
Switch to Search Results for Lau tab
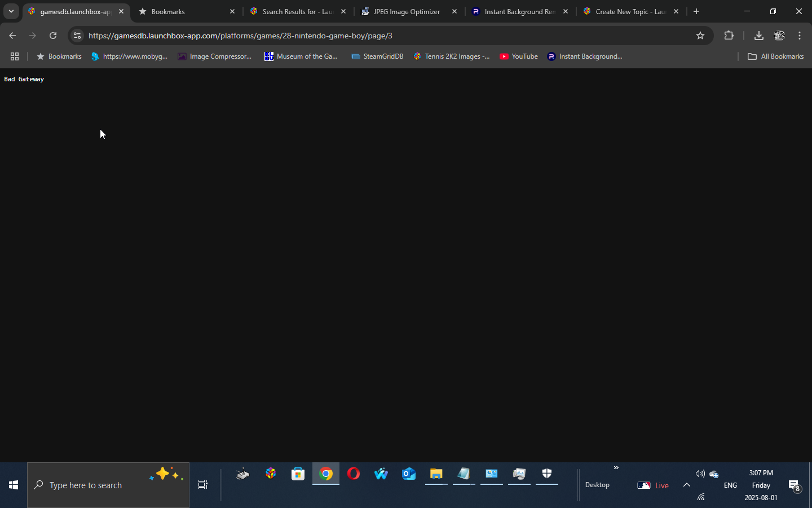298,11
